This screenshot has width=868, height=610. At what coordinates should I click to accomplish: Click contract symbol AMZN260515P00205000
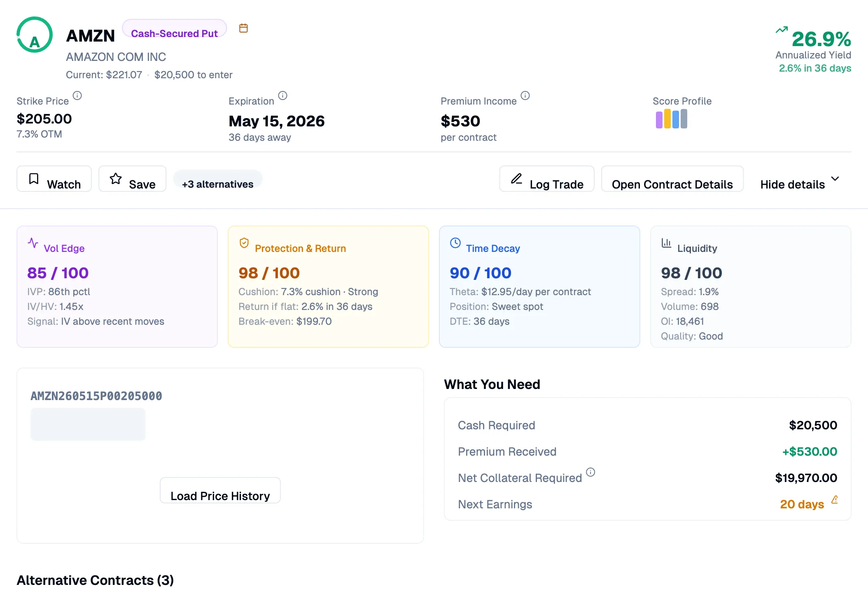coord(96,396)
